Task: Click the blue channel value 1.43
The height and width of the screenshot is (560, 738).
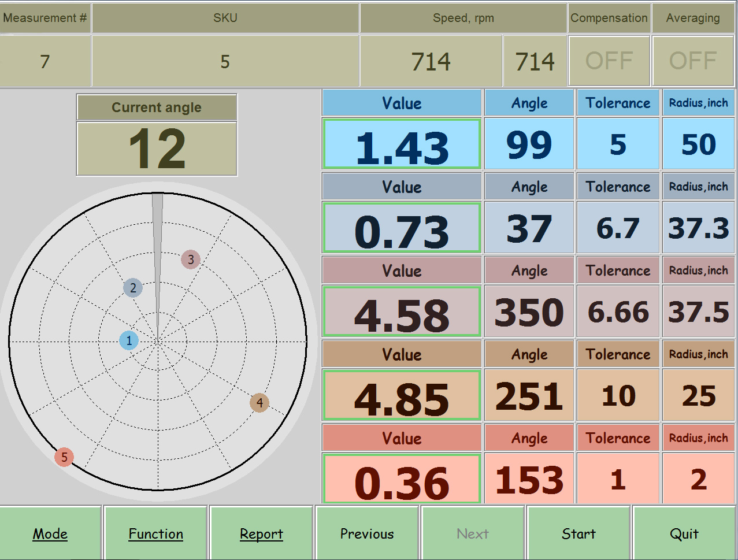Action: (x=402, y=144)
